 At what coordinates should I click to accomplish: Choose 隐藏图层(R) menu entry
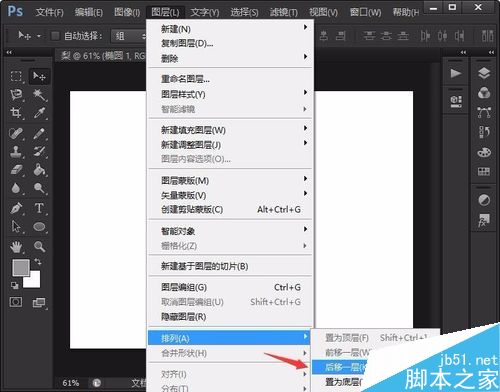tap(230, 317)
